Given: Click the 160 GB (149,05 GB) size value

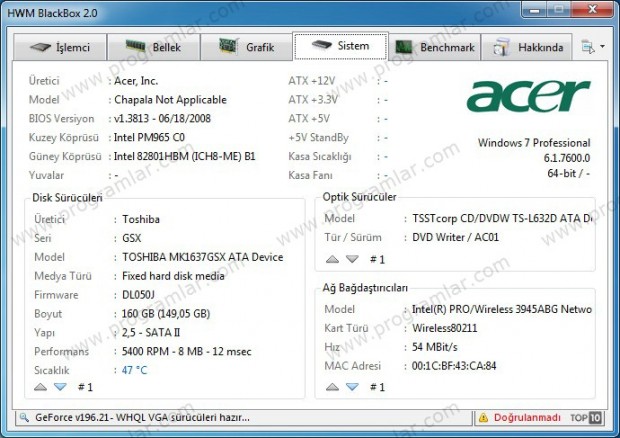Looking at the screenshot, I should [166, 314].
